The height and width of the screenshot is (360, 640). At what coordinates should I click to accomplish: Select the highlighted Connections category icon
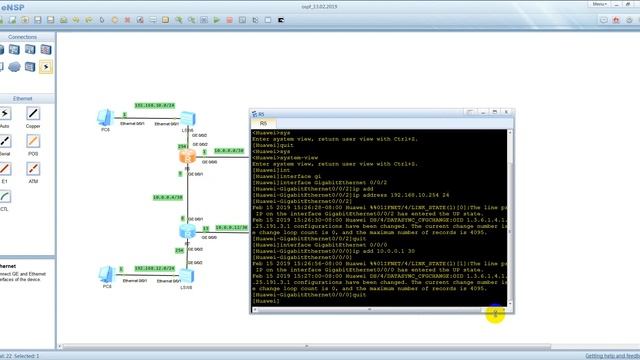[x=46, y=67]
